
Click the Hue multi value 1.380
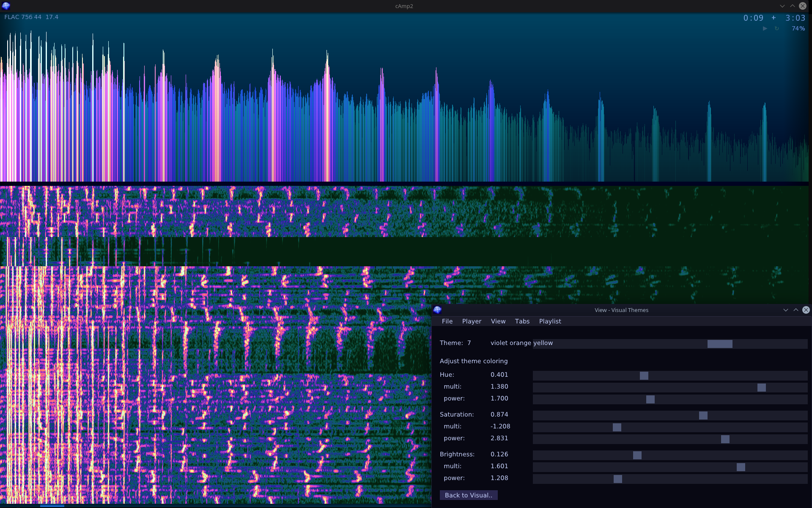coord(499,387)
